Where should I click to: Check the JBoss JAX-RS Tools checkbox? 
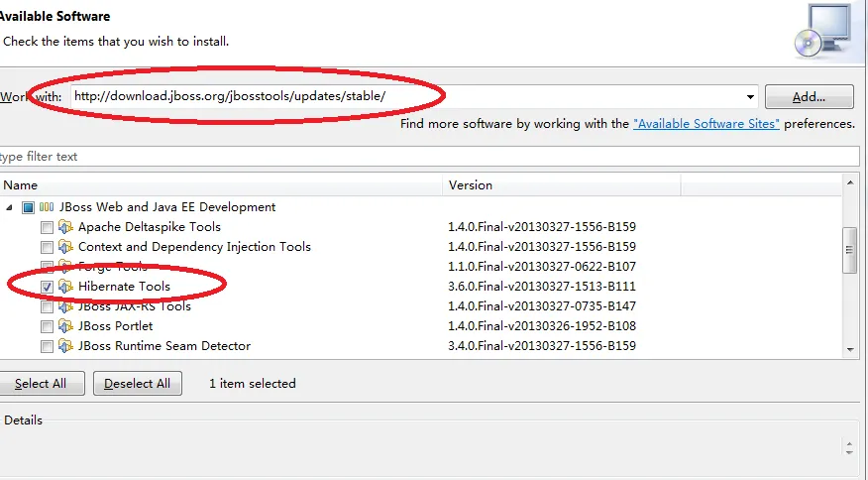pyautogui.click(x=47, y=307)
